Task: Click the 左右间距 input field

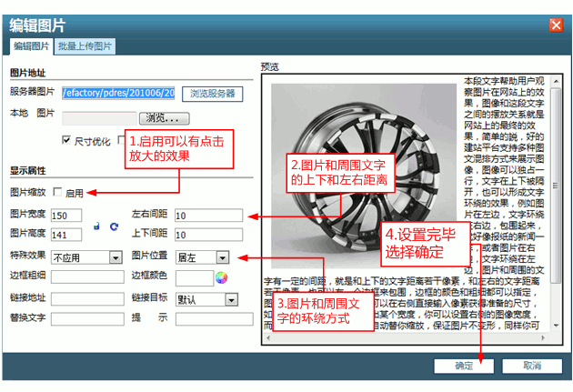Action: (208, 216)
